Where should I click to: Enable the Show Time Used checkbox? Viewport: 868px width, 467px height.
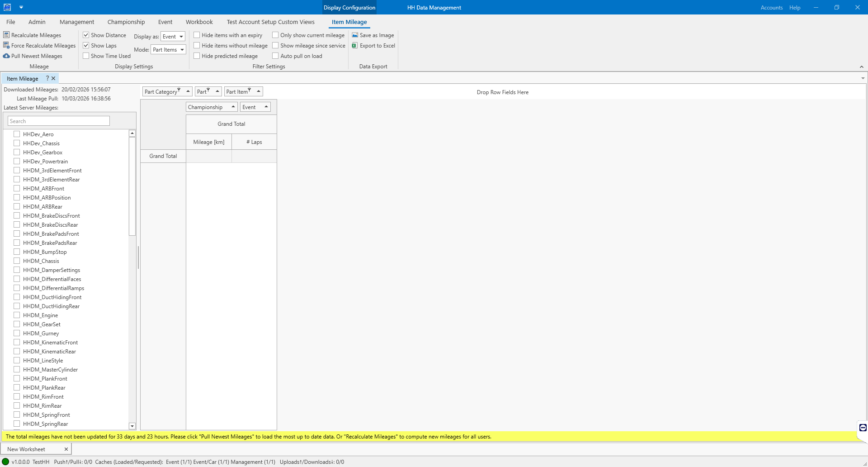(86, 56)
